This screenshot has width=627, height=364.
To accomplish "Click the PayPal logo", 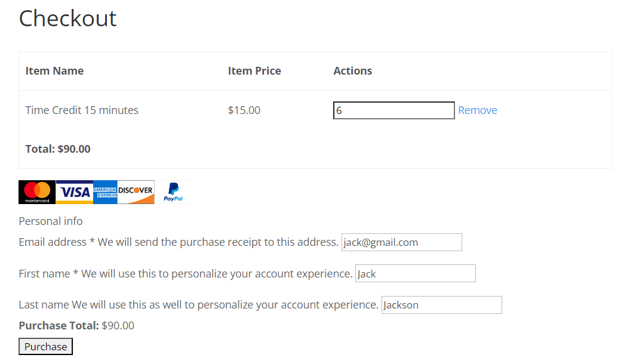I will click(173, 192).
